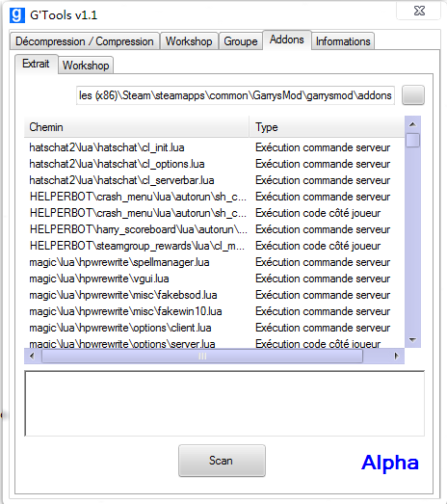Click Type cell of vgui.lua row
The height and width of the screenshot is (504, 447).
pos(323,279)
